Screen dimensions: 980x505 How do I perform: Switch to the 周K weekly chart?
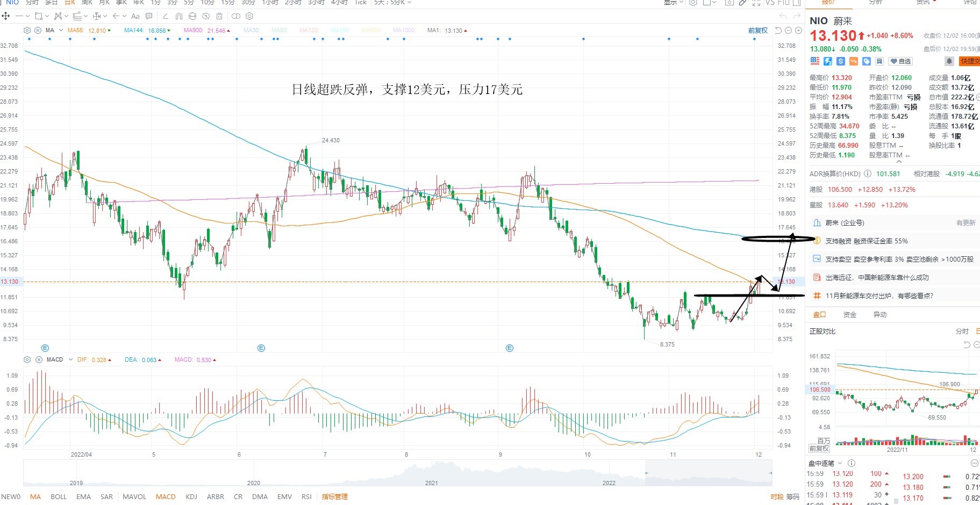coord(87,3)
